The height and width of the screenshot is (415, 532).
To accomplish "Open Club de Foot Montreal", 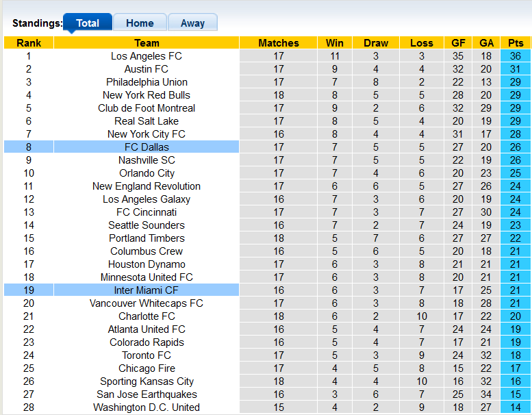I will point(147,108).
